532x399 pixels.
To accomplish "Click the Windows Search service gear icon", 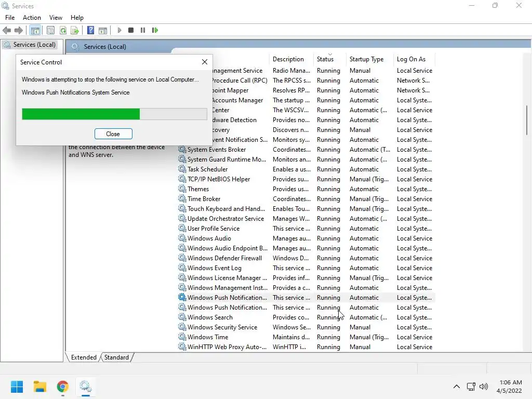I will coord(182,317).
